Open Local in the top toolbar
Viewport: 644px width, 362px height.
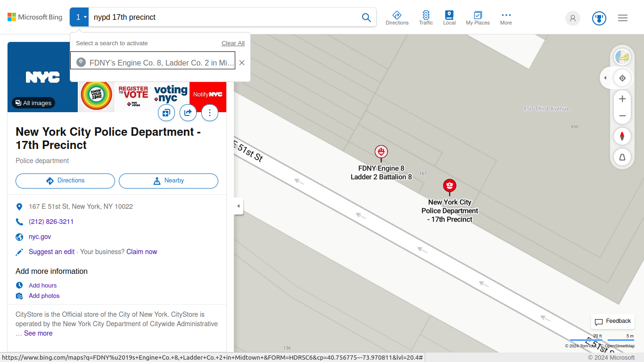pyautogui.click(x=449, y=18)
